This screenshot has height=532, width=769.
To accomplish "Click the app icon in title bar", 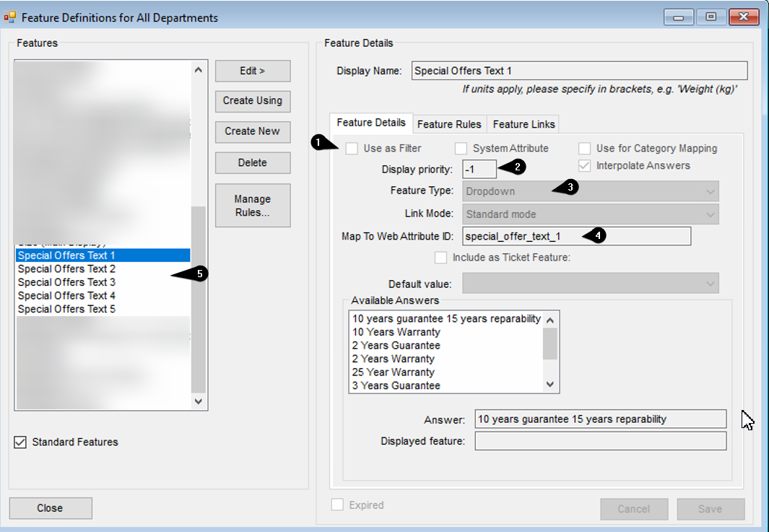I will point(10,17).
